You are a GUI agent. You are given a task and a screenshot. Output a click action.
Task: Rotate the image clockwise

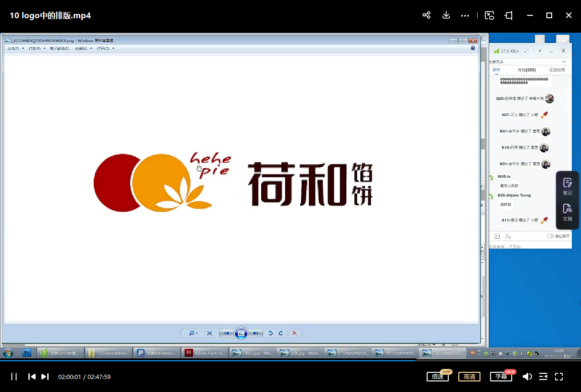[281, 333]
